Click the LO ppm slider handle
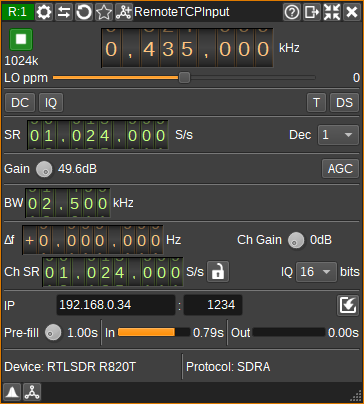 184,77
